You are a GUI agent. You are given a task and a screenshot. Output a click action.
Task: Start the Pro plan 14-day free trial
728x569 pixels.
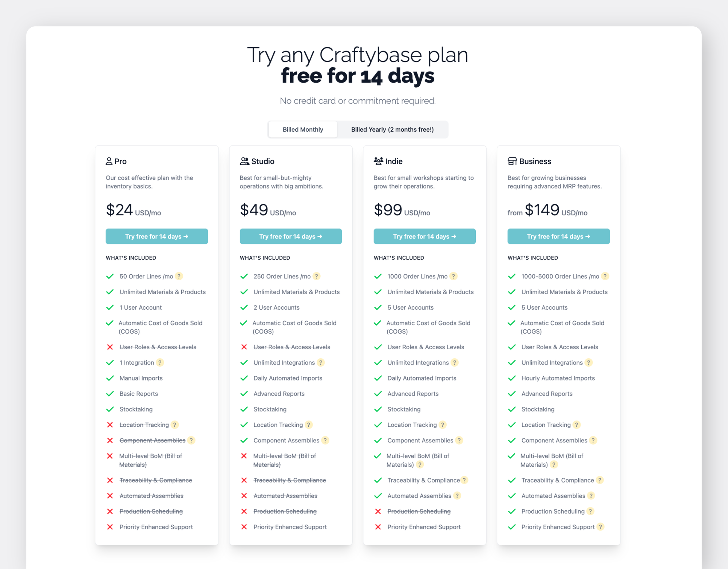(x=157, y=236)
